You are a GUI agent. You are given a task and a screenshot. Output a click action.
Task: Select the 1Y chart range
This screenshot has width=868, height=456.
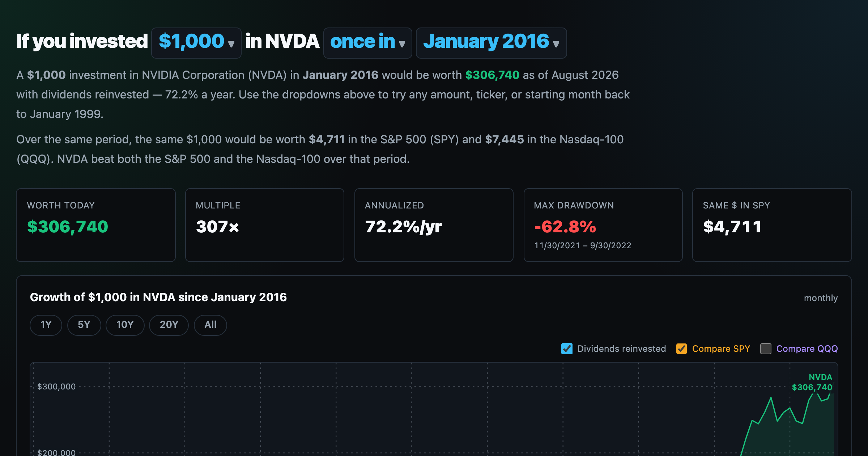point(46,325)
